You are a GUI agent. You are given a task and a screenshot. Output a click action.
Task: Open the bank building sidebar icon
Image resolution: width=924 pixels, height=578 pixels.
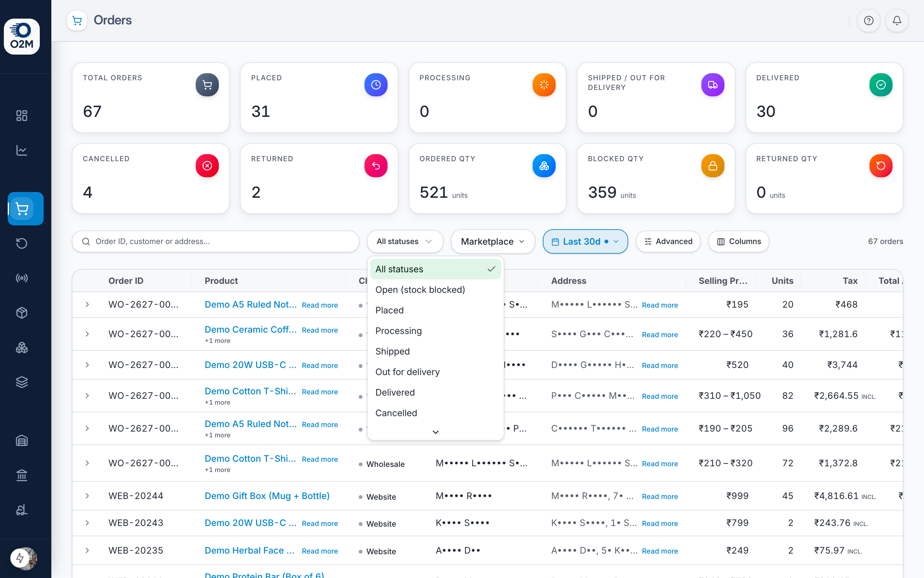pos(22,475)
